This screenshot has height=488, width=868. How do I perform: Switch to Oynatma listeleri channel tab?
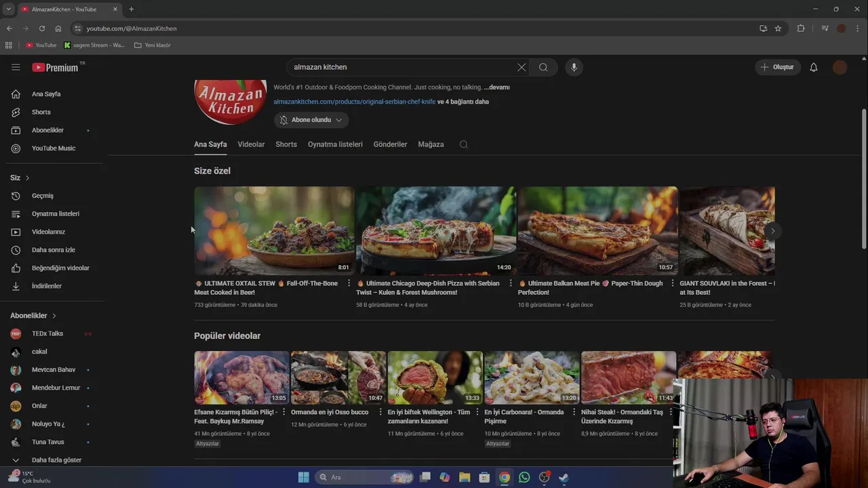pos(335,144)
